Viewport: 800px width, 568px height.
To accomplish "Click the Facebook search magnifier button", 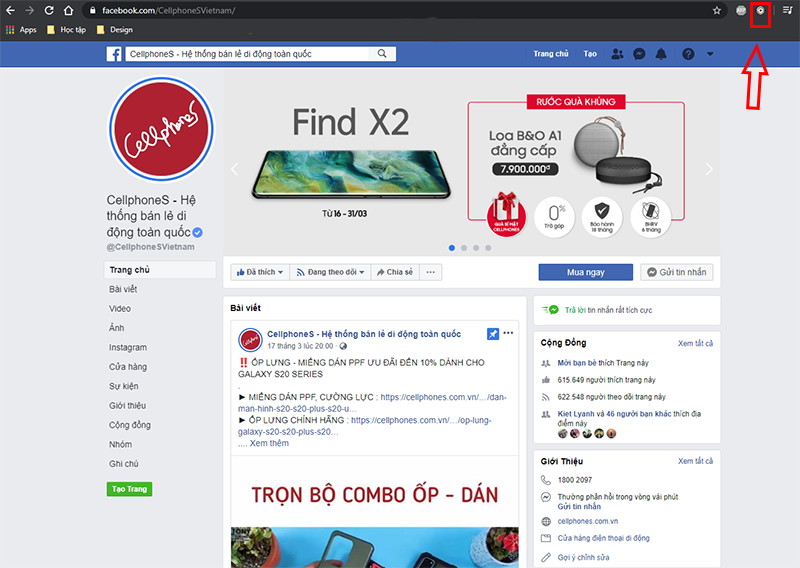I will (382, 54).
